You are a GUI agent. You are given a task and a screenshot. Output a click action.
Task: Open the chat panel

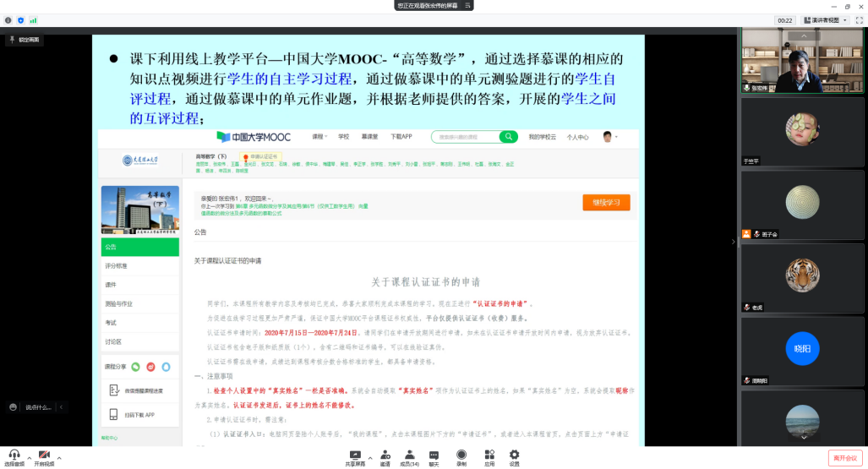(x=434, y=459)
